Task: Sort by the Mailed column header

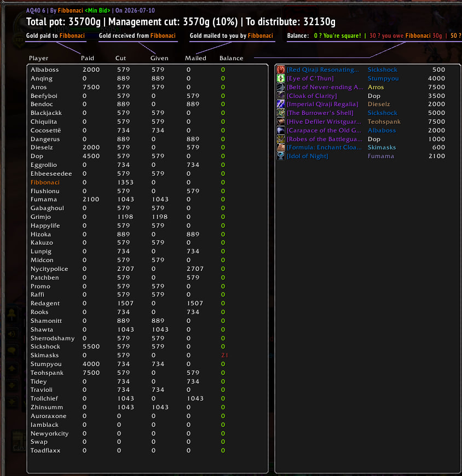Action: click(195, 58)
